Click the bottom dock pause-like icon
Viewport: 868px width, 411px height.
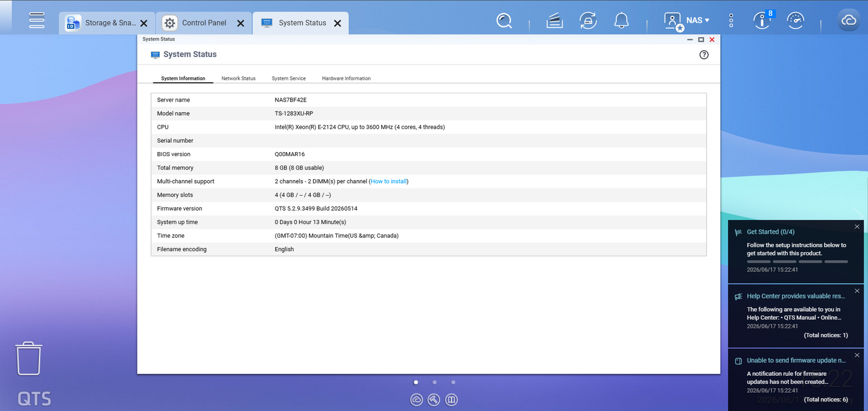(452, 400)
